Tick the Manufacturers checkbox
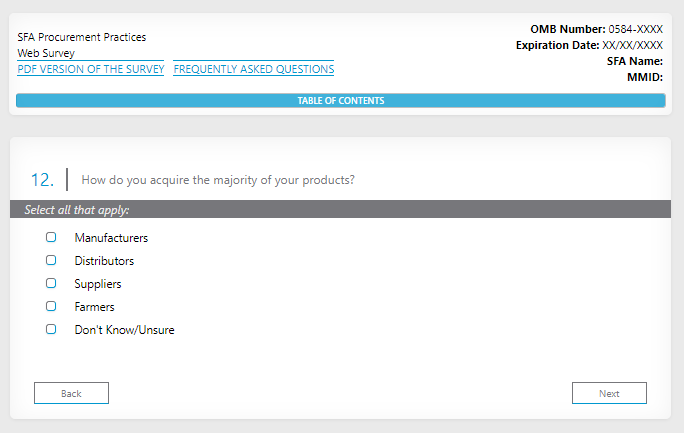Screen dimensions: 684x433 tap(51, 238)
